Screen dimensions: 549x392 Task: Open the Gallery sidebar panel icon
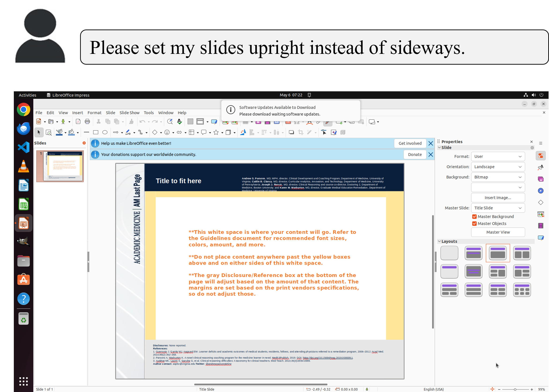point(541,179)
